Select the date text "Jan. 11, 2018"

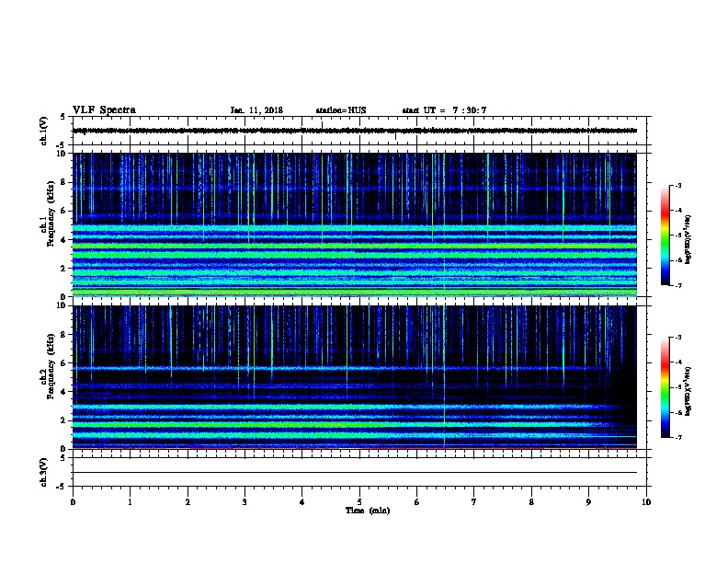point(256,110)
